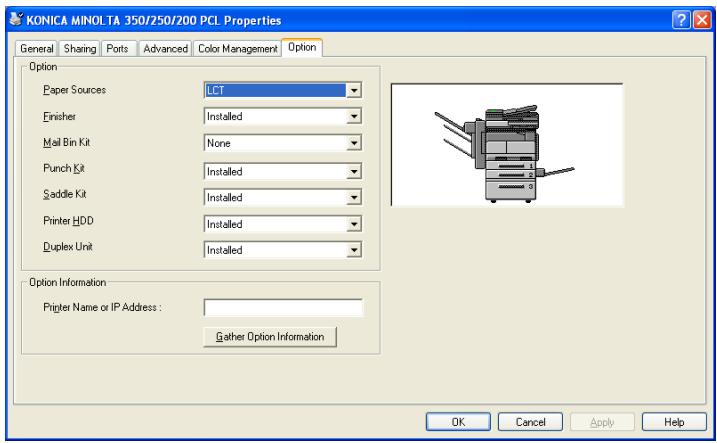Screen dimensions: 717x443
Task: Switch to the Color Management tab
Action: tap(237, 48)
